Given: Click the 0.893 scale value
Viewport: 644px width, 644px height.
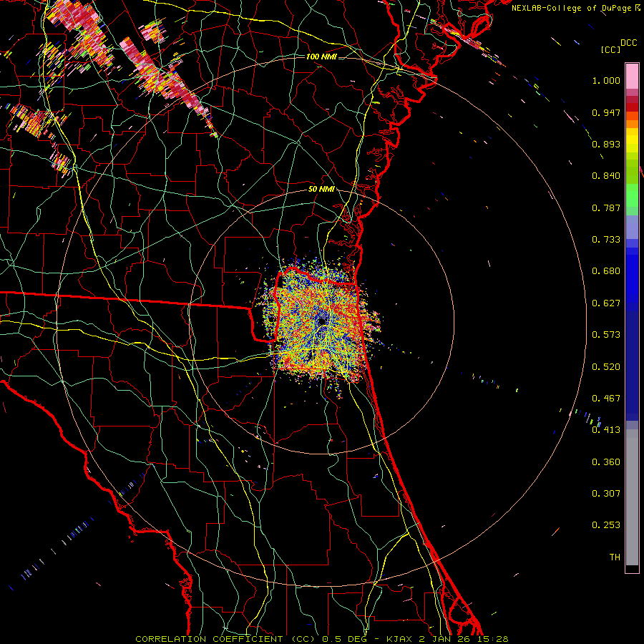Looking at the screenshot, I should (606, 144).
